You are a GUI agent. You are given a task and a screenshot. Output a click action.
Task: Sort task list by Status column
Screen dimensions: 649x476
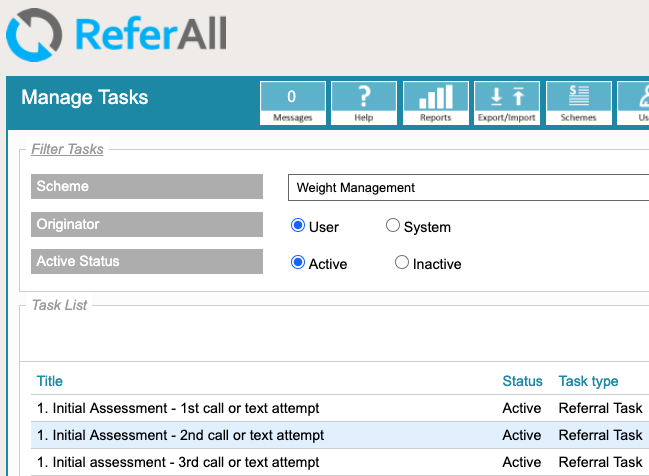pos(522,381)
